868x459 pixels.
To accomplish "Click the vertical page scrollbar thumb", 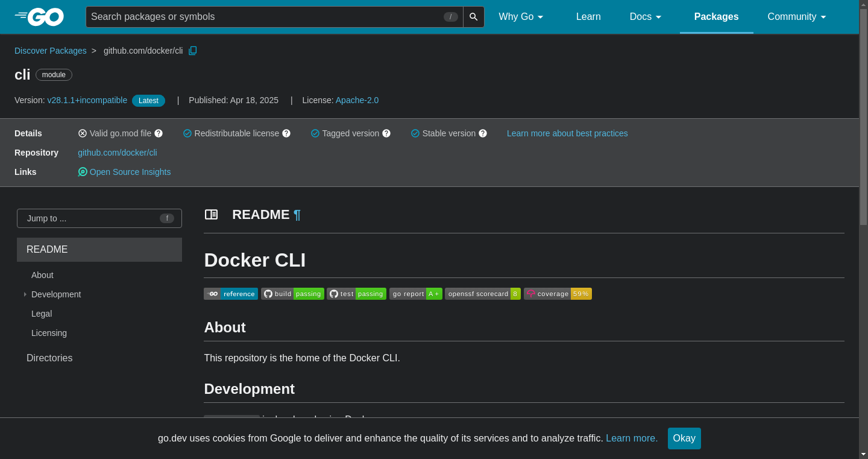I will (863, 118).
